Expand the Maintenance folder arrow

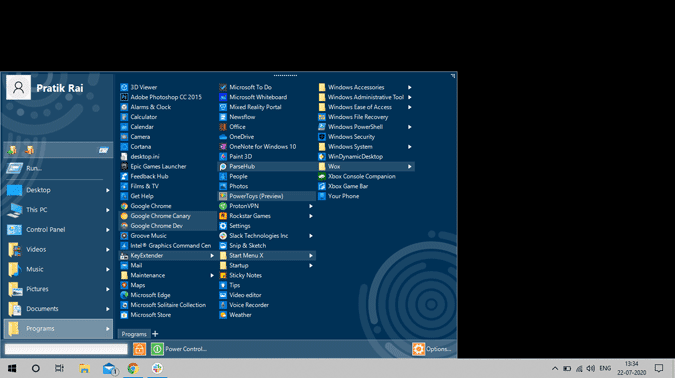click(x=212, y=276)
